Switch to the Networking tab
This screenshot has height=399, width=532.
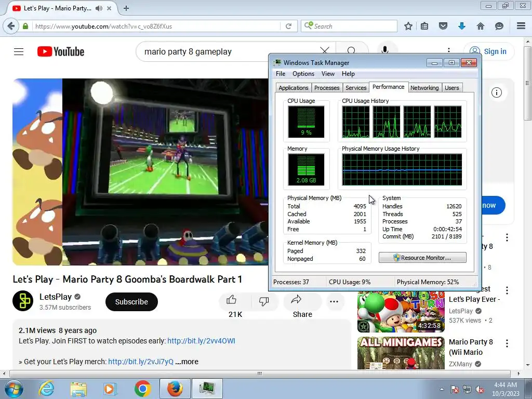coord(424,88)
